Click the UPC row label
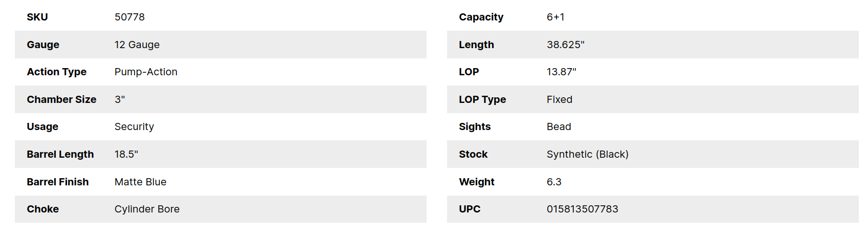The image size is (868, 234). [x=470, y=209]
